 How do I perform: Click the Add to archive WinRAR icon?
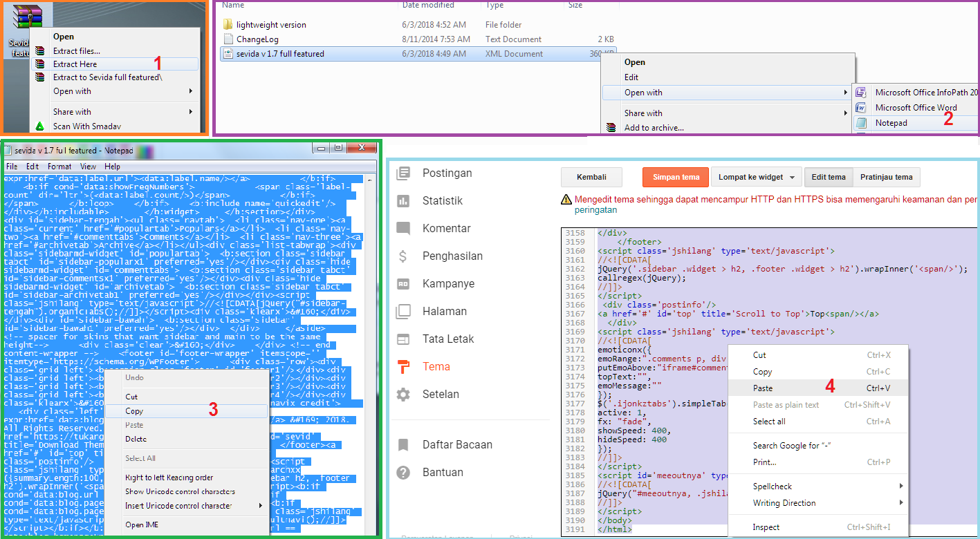coord(610,127)
